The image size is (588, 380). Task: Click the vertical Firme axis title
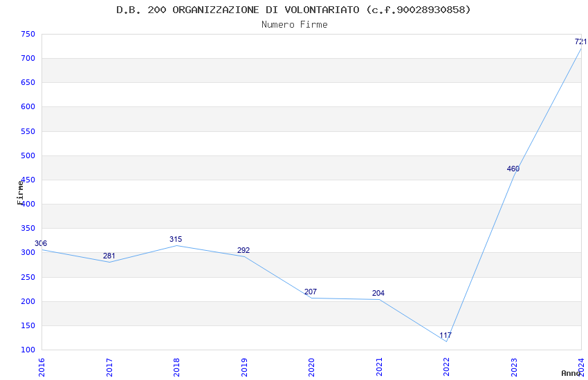pyautogui.click(x=20, y=193)
